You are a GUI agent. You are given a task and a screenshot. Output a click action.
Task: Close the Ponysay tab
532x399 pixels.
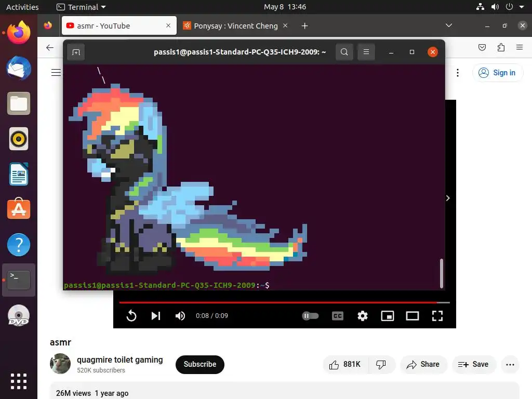pyautogui.click(x=285, y=25)
